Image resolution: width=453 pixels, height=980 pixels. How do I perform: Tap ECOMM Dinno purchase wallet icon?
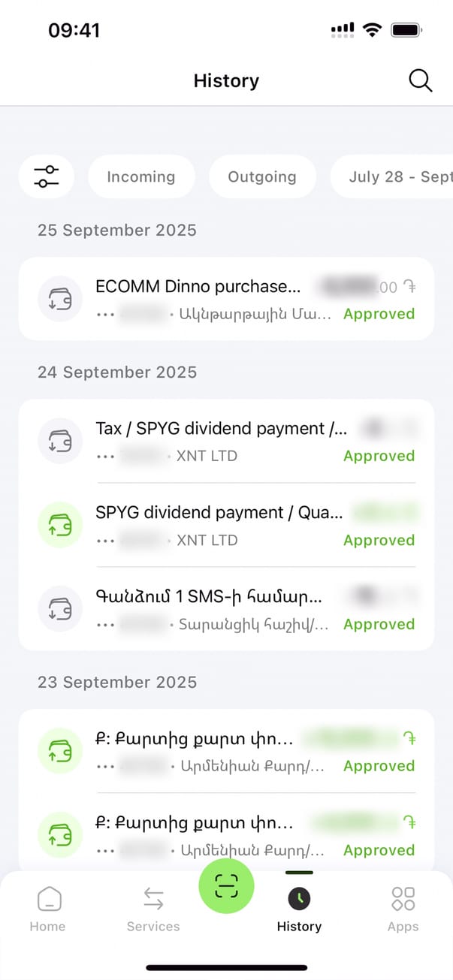pos(59,300)
